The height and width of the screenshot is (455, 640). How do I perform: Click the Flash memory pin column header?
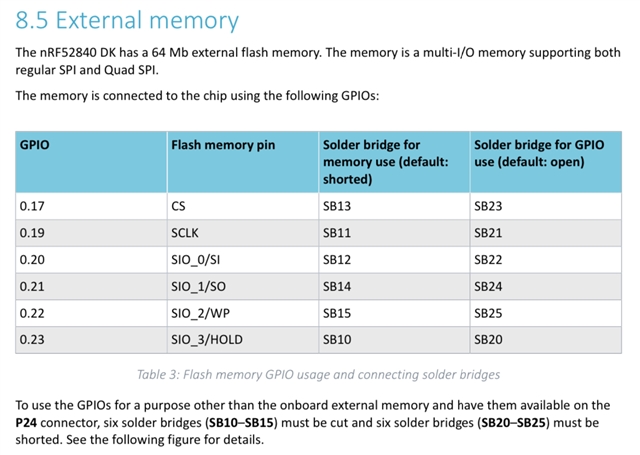point(242,162)
